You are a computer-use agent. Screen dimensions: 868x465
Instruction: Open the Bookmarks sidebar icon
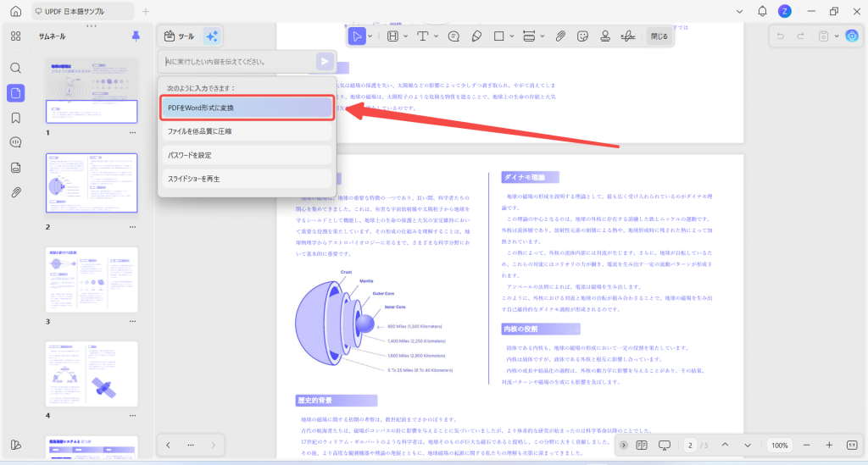tap(15, 118)
